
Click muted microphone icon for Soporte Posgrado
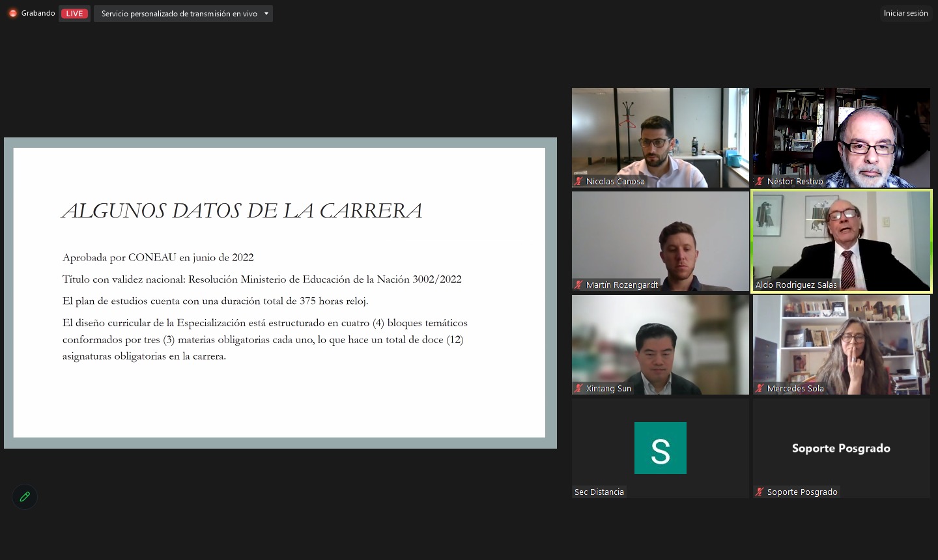[x=760, y=492]
